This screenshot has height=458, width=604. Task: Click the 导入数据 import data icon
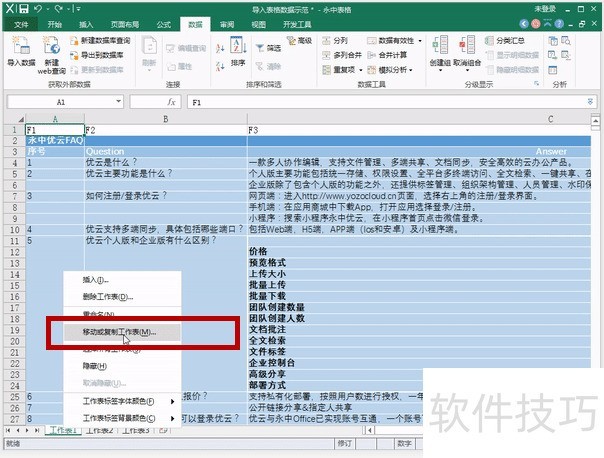coord(20,51)
